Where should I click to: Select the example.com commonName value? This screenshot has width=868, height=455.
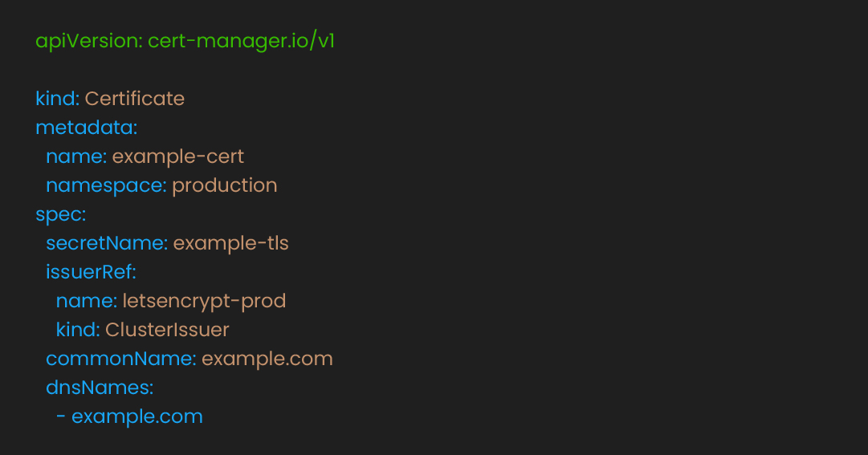[267, 360]
